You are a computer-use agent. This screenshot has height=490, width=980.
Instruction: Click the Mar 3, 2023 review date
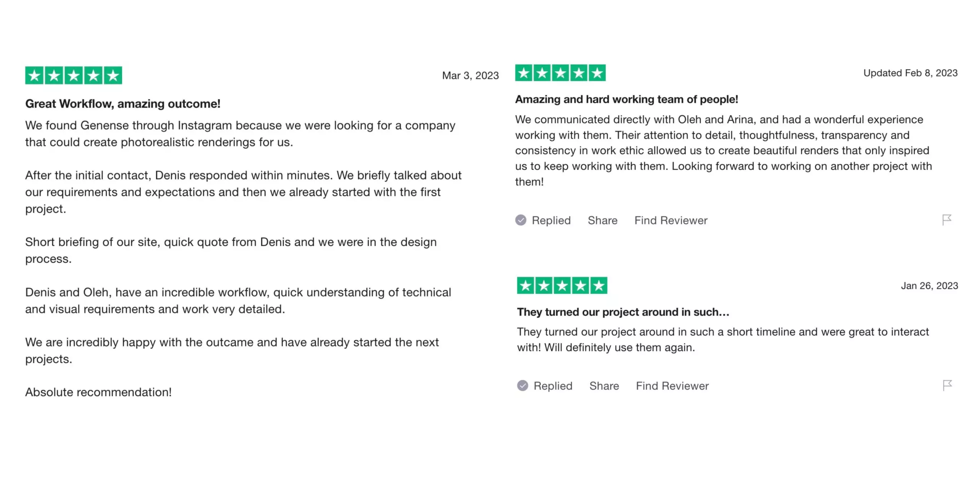(470, 75)
